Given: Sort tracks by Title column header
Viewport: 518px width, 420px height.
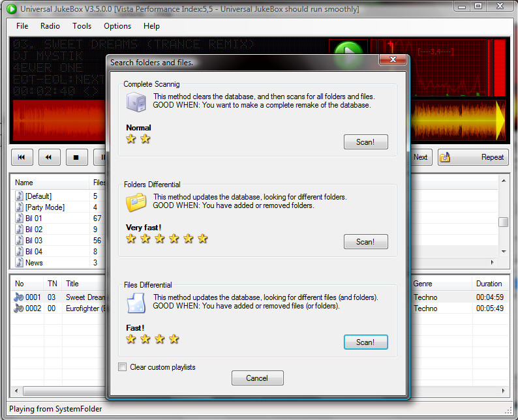Looking at the screenshot, I should pyautogui.click(x=84, y=284).
